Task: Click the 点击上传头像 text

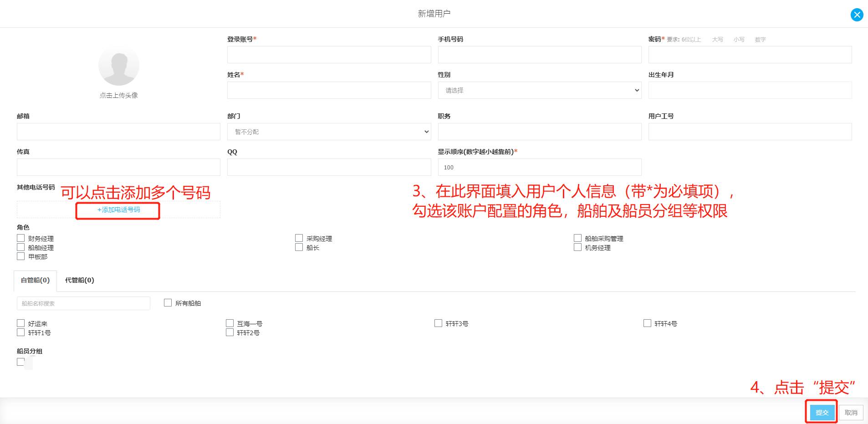Action: [x=119, y=95]
